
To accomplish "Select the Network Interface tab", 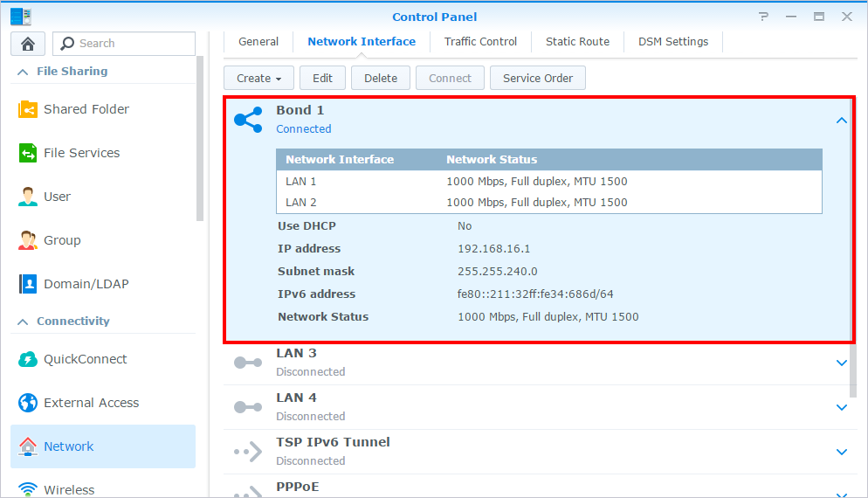I will [362, 42].
